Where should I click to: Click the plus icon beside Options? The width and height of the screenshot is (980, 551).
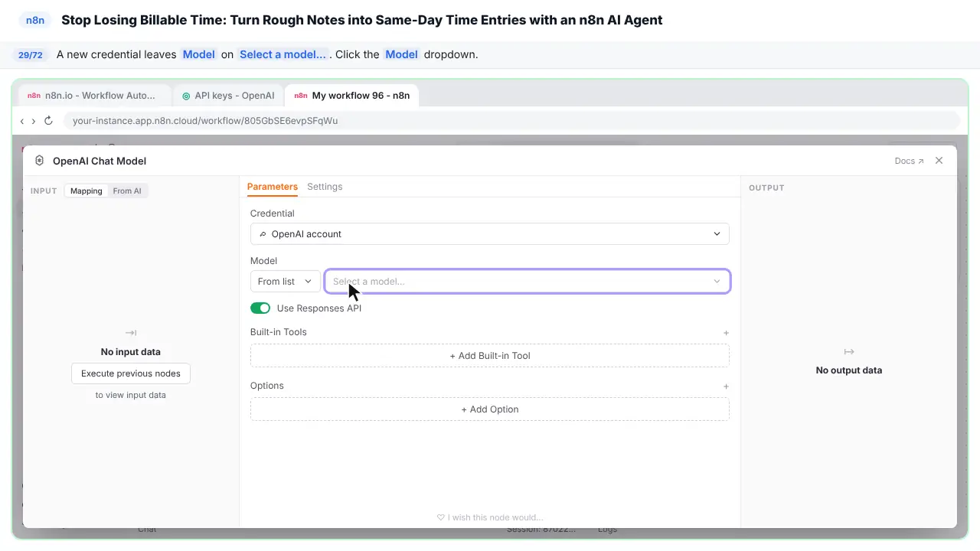click(726, 386)
